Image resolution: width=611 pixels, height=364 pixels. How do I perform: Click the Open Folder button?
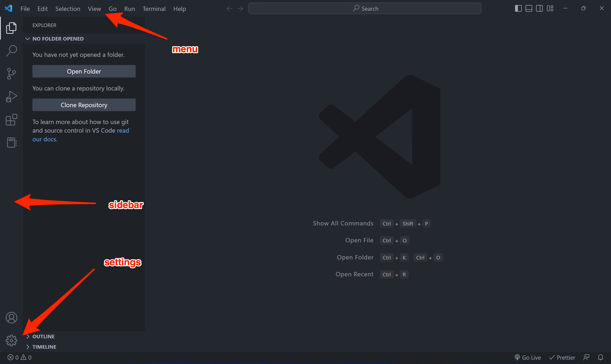click(84, 71)
